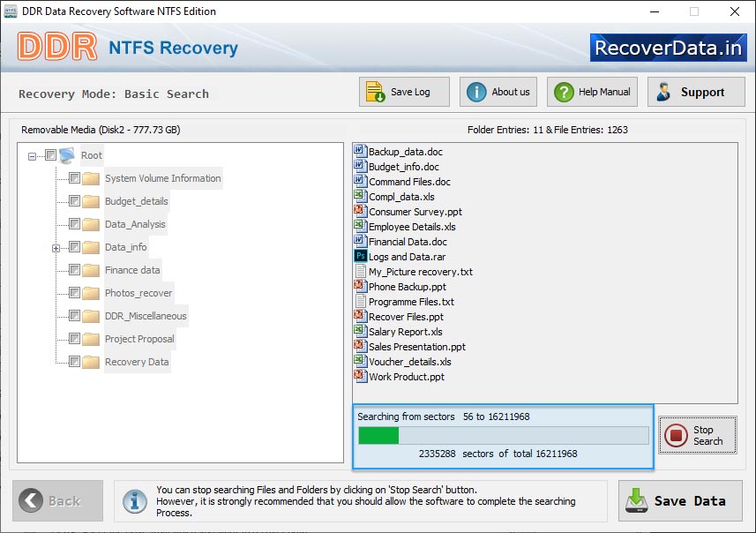This screenshot has height=533, width=756.
Task: Click the Ps icon of Logs and Data.rar
Action: [360, 256]
